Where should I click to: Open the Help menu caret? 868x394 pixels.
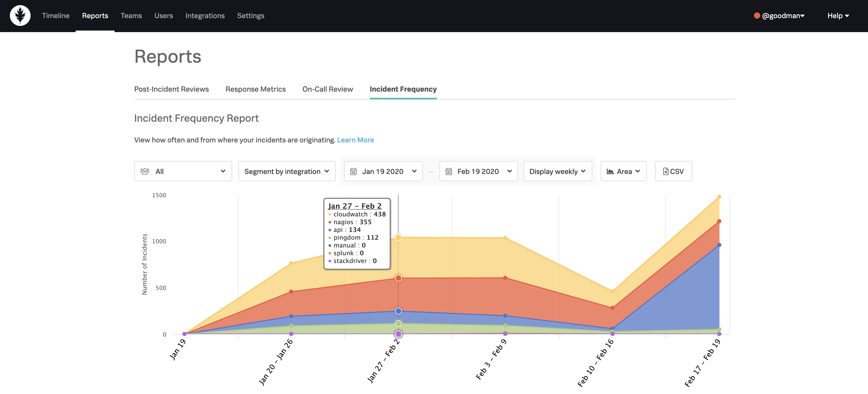[847, 16]
